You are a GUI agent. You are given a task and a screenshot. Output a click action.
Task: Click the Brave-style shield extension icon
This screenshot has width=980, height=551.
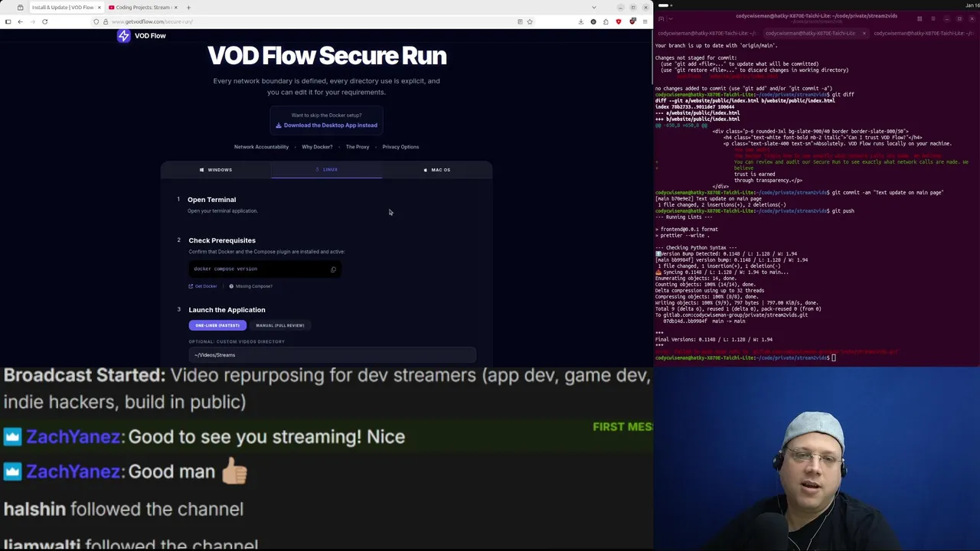[x=619, y=21]
